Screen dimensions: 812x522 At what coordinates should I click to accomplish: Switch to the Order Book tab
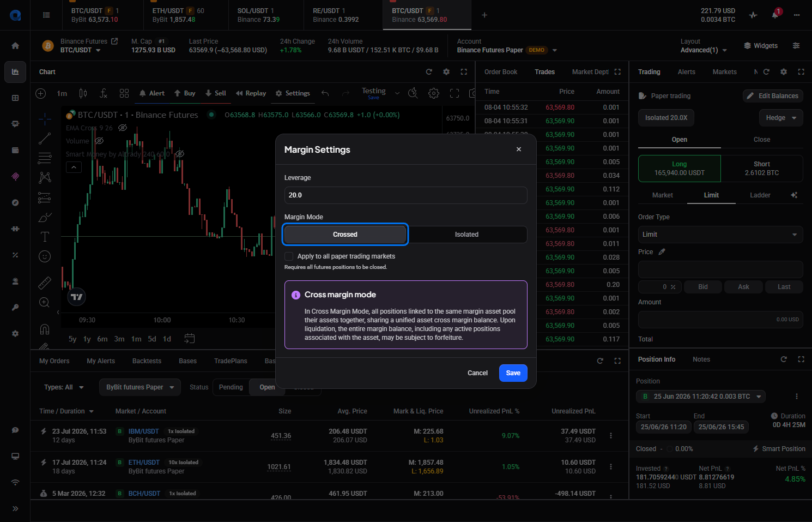click(x=501, y=72)
